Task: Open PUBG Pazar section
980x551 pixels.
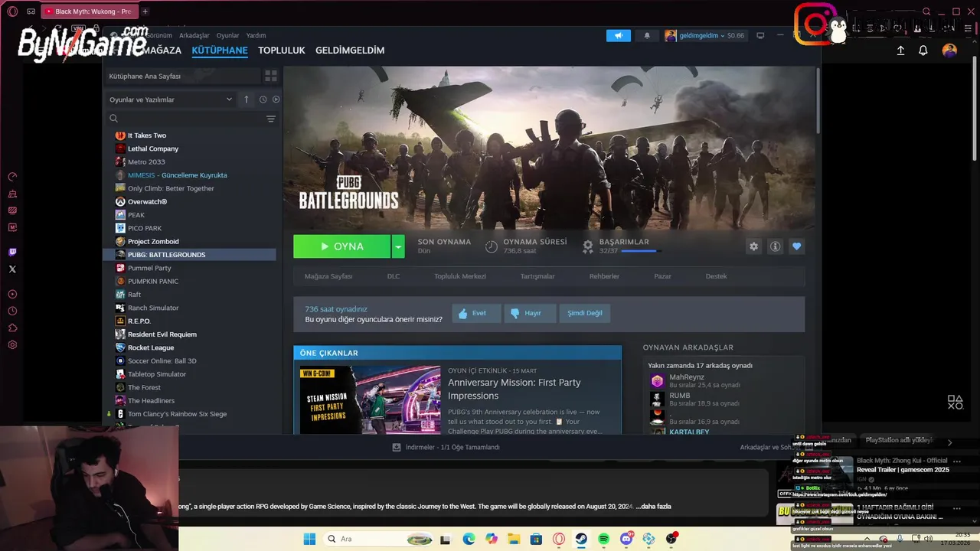Action: pyautogui.click(x=662, y=276)
